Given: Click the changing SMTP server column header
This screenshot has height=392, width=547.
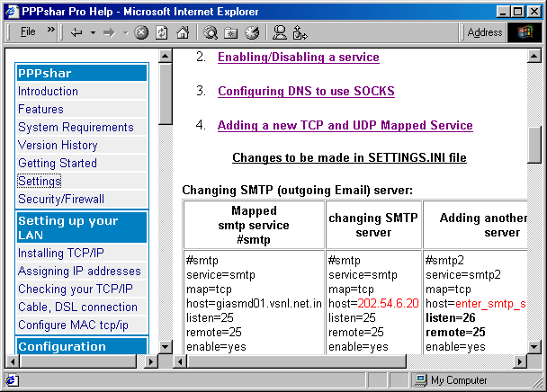Looking at the screenshot, I should 373,225.
